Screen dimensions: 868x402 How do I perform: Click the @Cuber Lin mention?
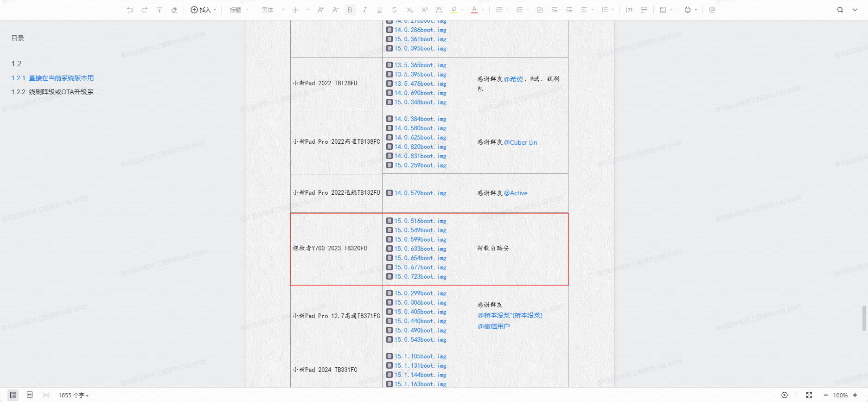point(521,142)
